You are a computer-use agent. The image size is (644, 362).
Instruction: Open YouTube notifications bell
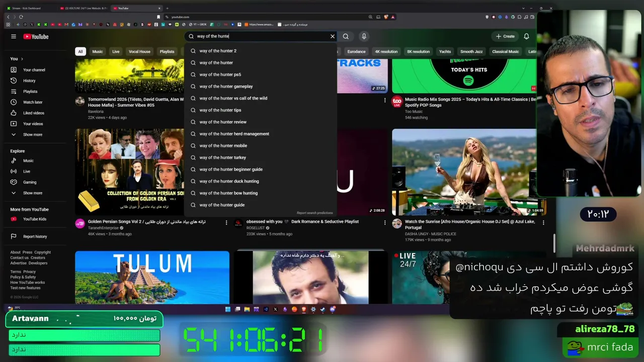pyautogui.click(x=526, y=36)
